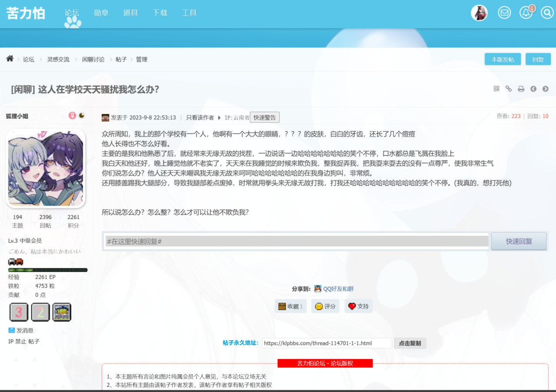556x392 pixels.
Task: Click the 本版发帖 button
Action: click(x=503, y=59)
